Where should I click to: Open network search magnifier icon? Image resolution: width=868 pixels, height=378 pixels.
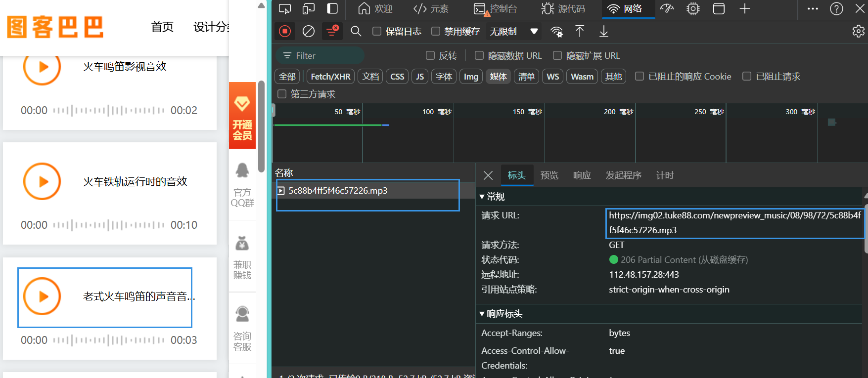coord(356,31)
